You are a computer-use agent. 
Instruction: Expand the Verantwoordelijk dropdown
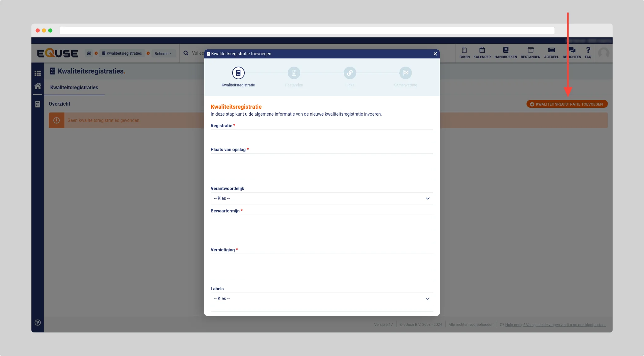322,198
